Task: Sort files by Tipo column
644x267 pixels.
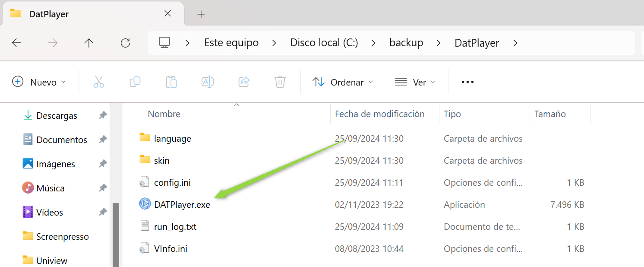Action: click(x=452, y=114)
